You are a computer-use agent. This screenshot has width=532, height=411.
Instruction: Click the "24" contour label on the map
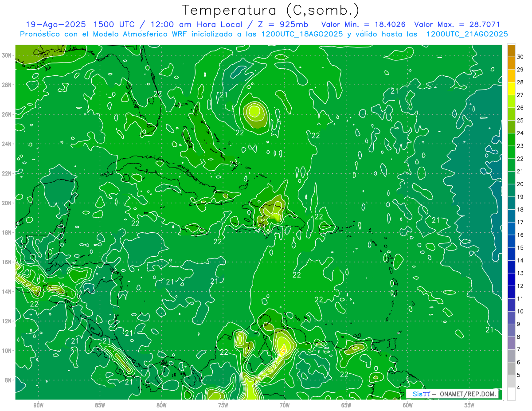[x=262, y=227]
